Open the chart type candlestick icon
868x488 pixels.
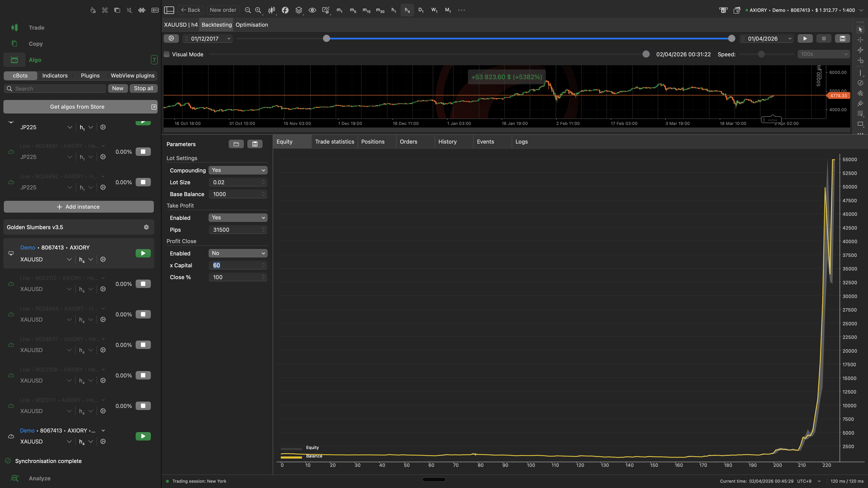[271, 10]
